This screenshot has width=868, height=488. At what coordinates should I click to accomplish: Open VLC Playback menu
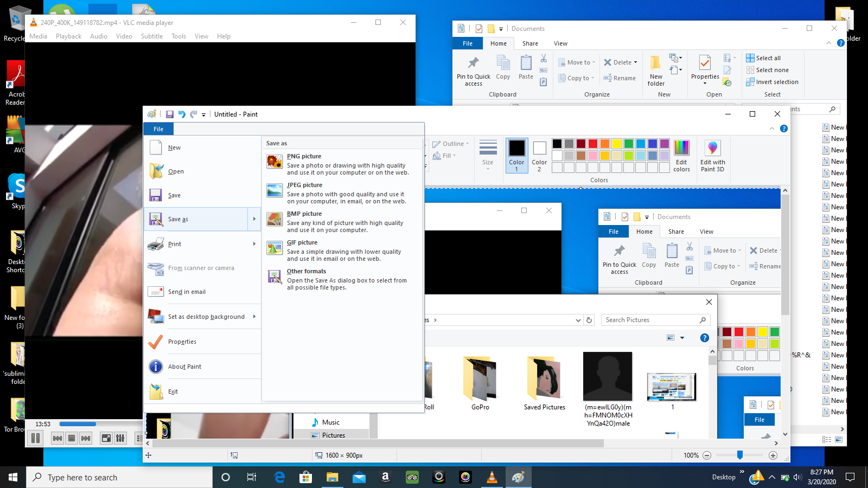coord(68,36)
